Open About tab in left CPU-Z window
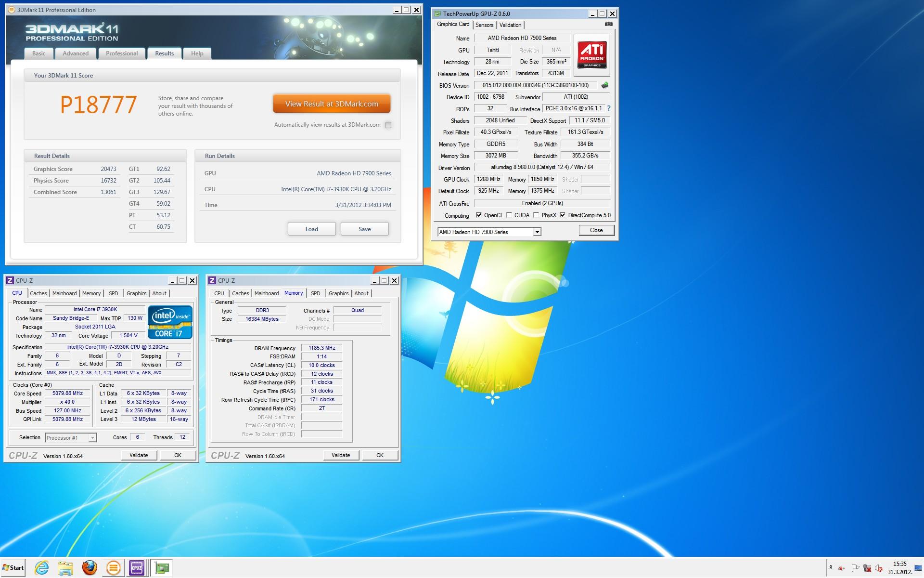924x578 pixels. 159,293
